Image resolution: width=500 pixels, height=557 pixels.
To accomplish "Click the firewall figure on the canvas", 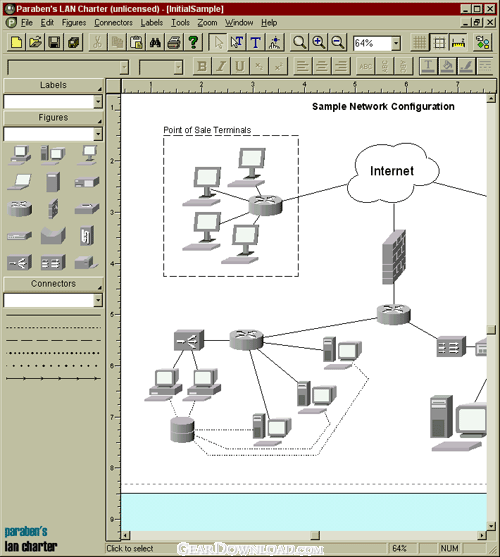I will 394,257.
